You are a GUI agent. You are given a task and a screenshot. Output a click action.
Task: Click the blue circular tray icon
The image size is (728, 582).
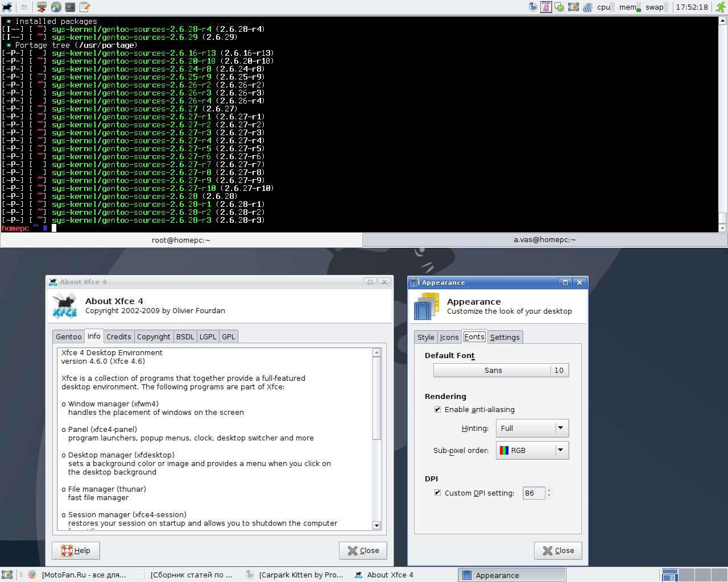pos(533,7)
